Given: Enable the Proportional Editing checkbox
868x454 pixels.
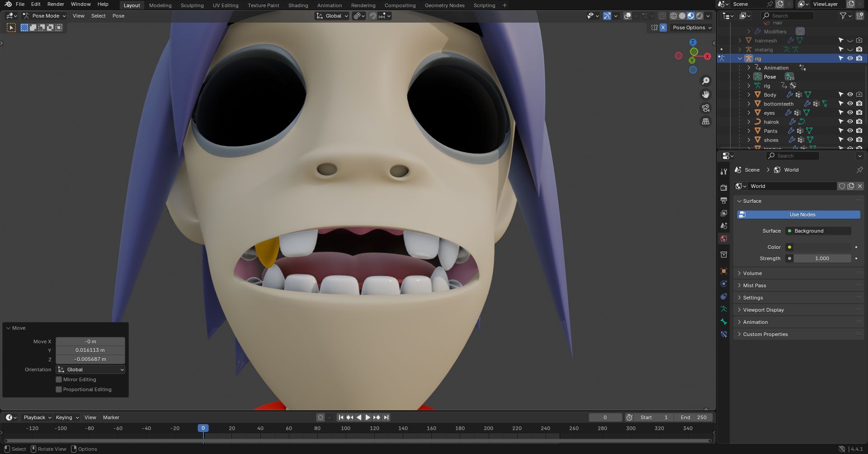Looking at the screenshot, I should tap(59, 389).
